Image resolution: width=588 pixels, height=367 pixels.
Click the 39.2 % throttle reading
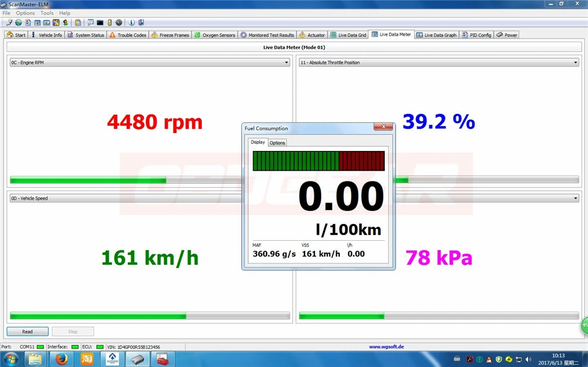(439, 122)
